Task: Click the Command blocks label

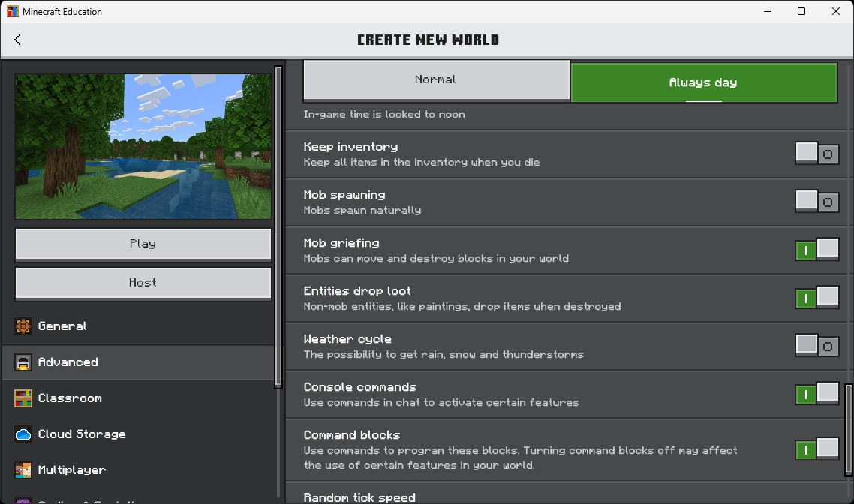Action: (352, 435)
